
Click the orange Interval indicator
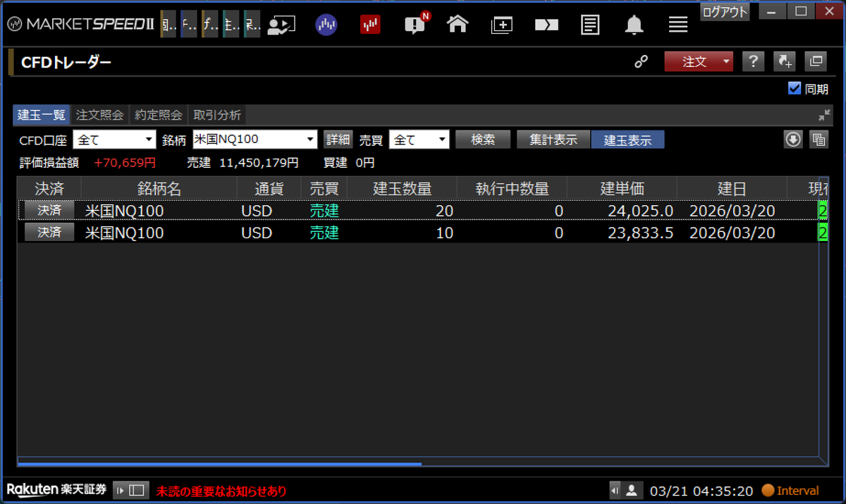[x=790, y=491]
